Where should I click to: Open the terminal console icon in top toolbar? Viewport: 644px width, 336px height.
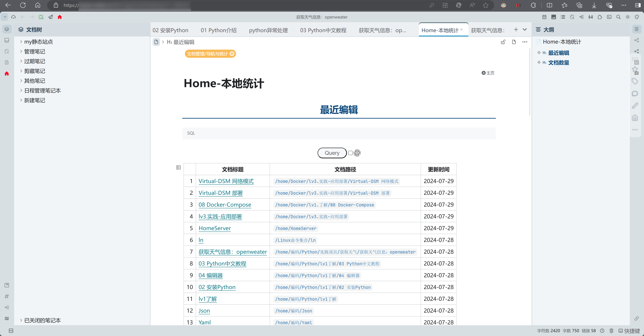609,17
